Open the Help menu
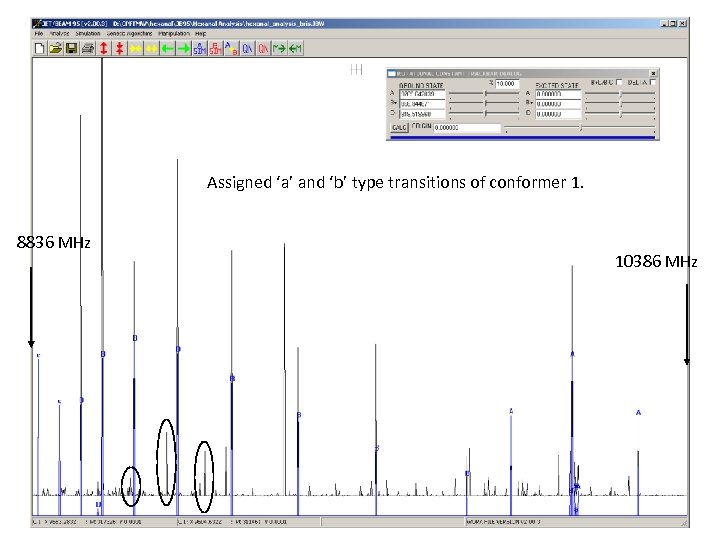 coord(200,34)
